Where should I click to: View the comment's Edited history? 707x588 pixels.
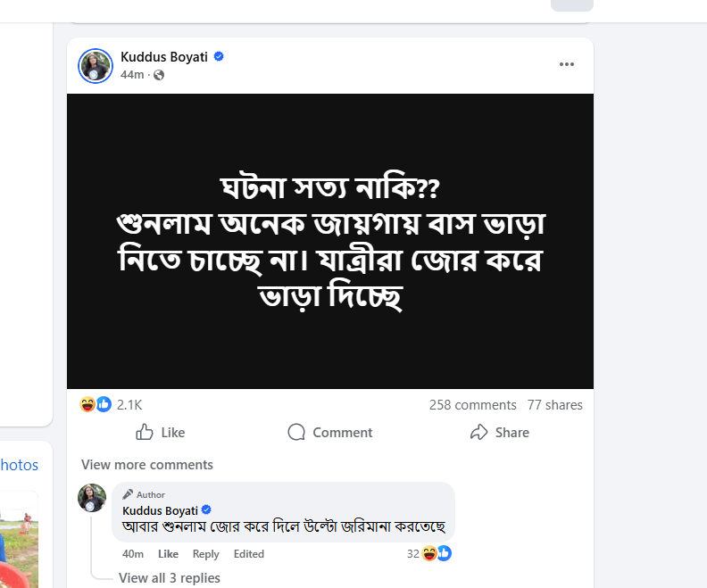point(249,554)
